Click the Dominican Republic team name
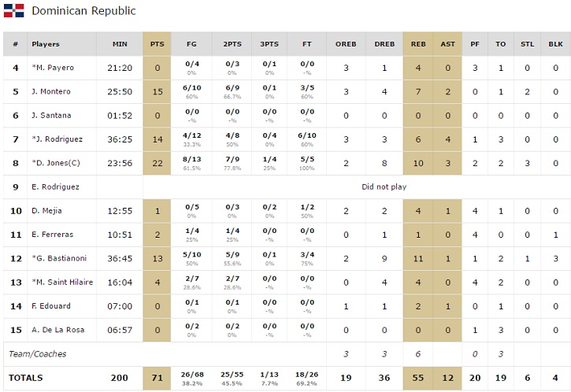 [x=83, y=11]
